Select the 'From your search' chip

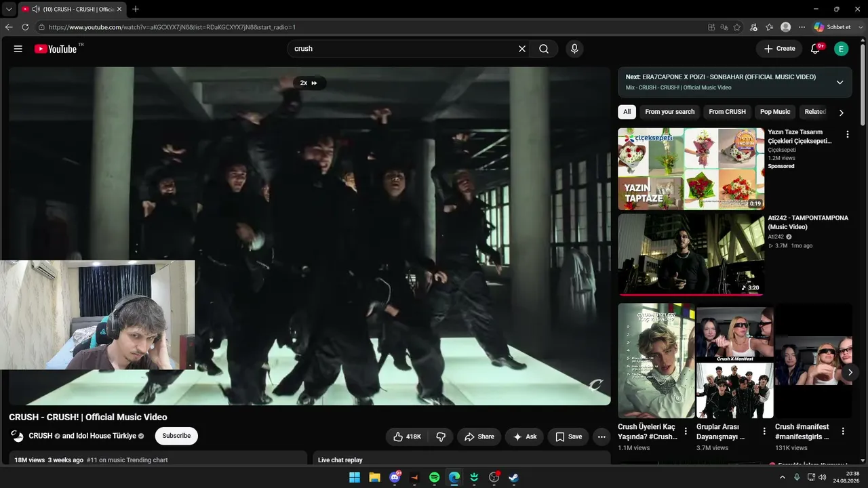tap(670, 112)
